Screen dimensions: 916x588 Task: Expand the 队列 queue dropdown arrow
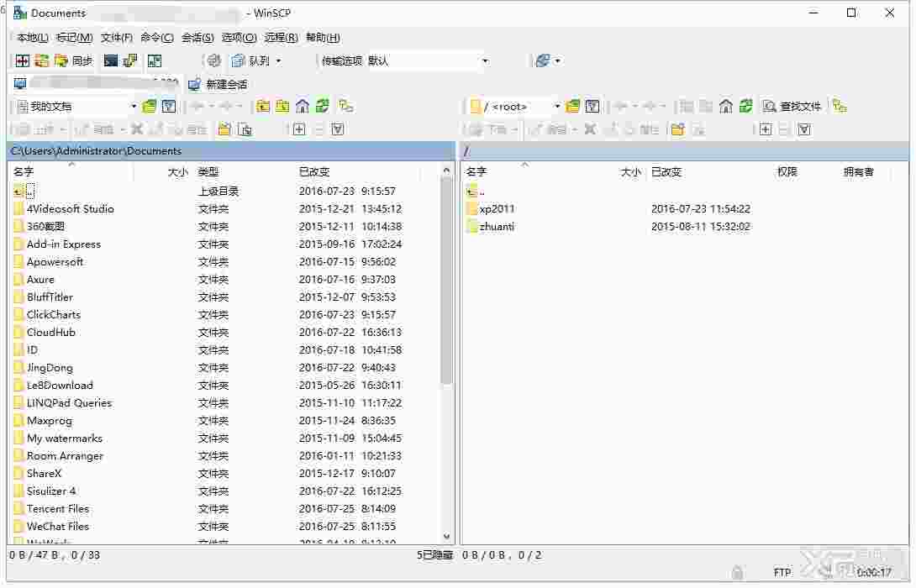[x=279, y=60]
